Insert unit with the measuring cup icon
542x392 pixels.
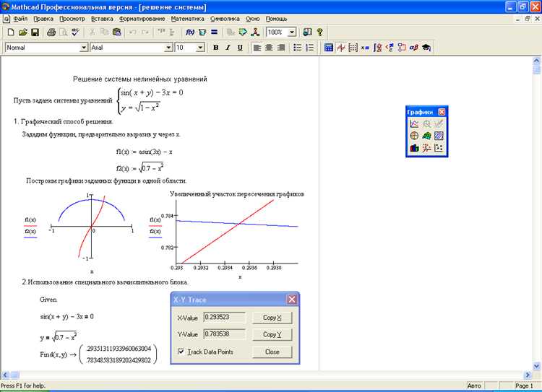(202, 32)
